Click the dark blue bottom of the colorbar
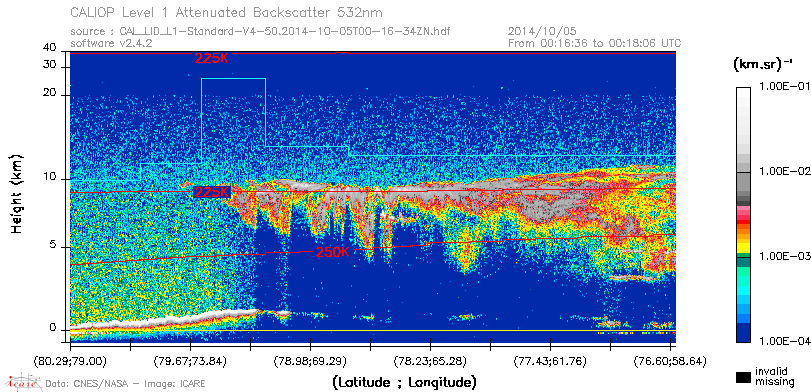Screen dimensions: 811x392 click(743, 334)
